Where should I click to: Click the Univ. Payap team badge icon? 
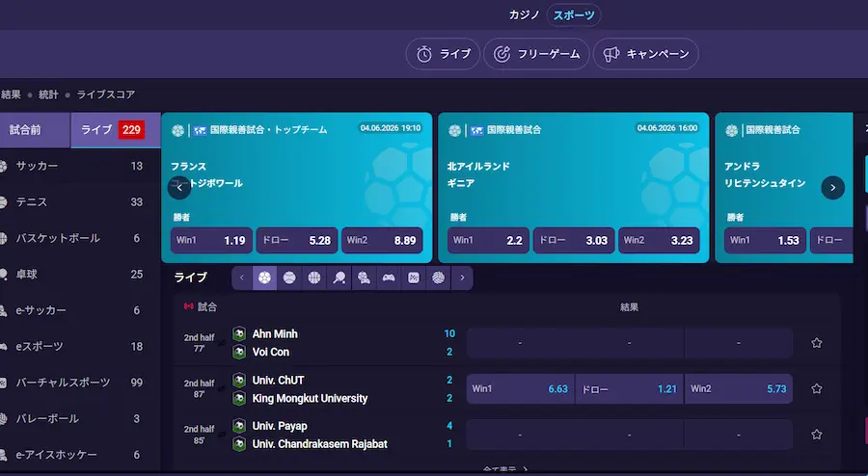click(x=239, y=426)
